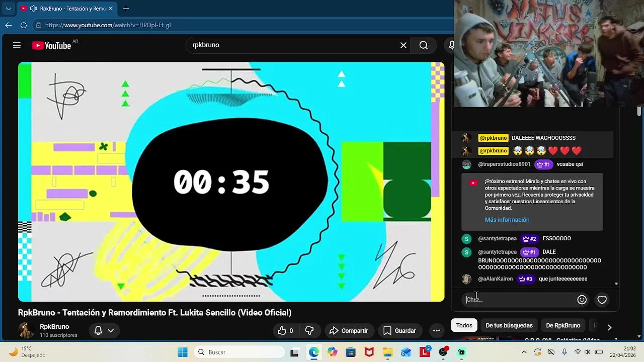Open the emoji picker in chat
The width and height of the screenshot is (644, 362).
(582, 300)
